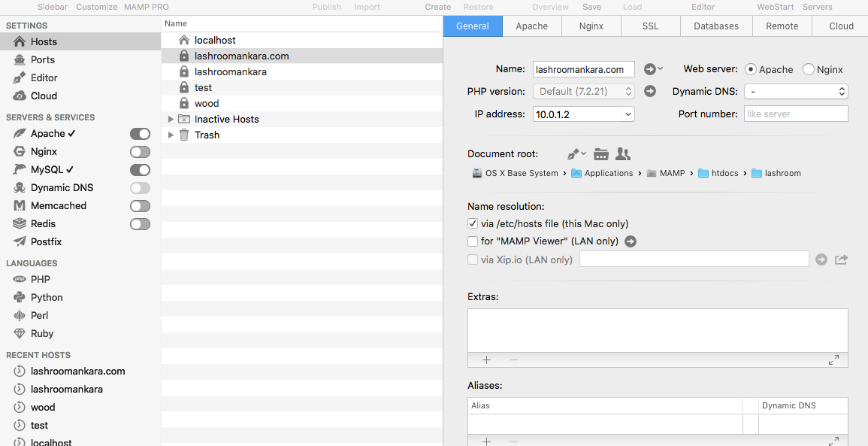Screen dimensions: 868x446
Task: Switch to SSL tab
Action: coord(651,26)
